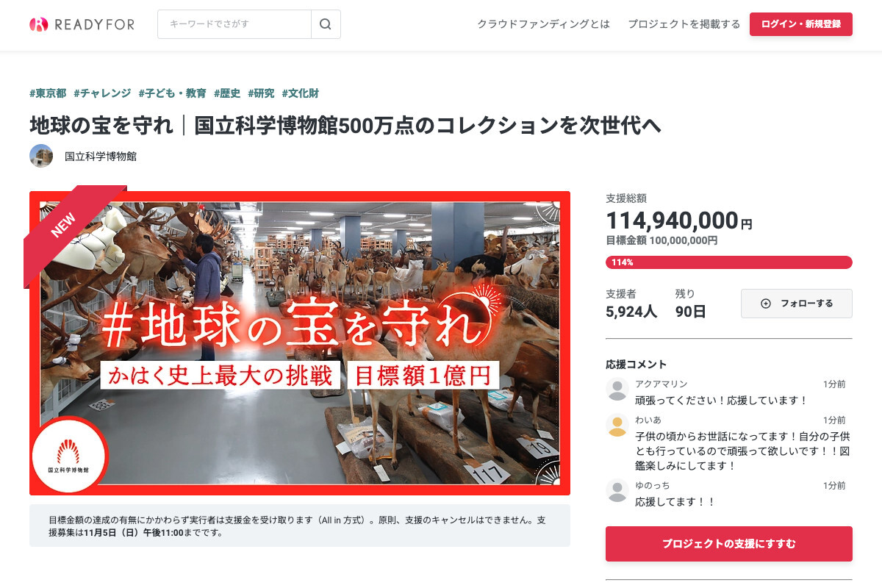This screenshot has width=882, height=588.
Task: Open クラウドファンディングとは menu link
Action: pos(544,24)
